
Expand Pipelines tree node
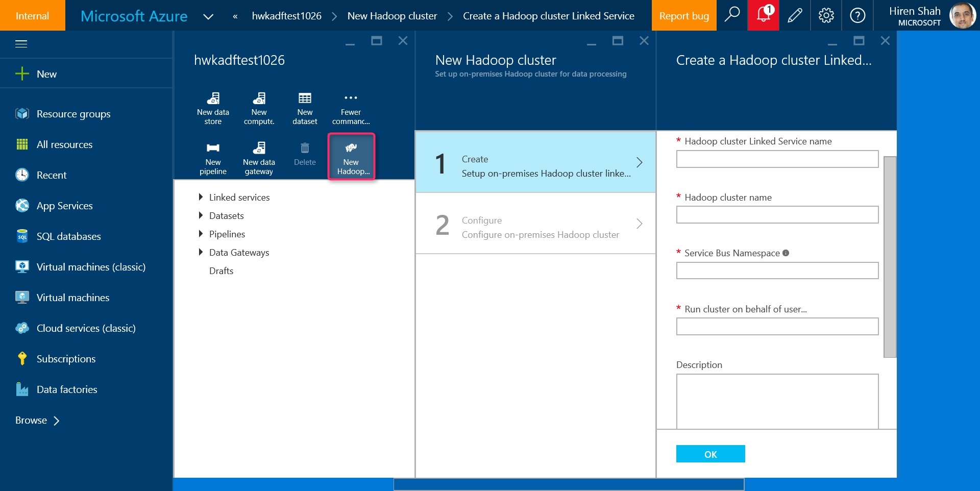[x=201, y=234]
